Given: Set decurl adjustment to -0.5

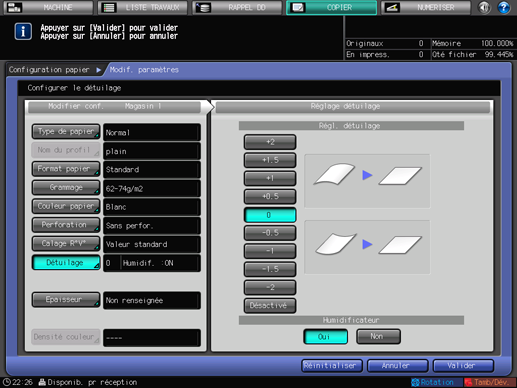Looking at the screenshot, I should (x=270, y=233).
